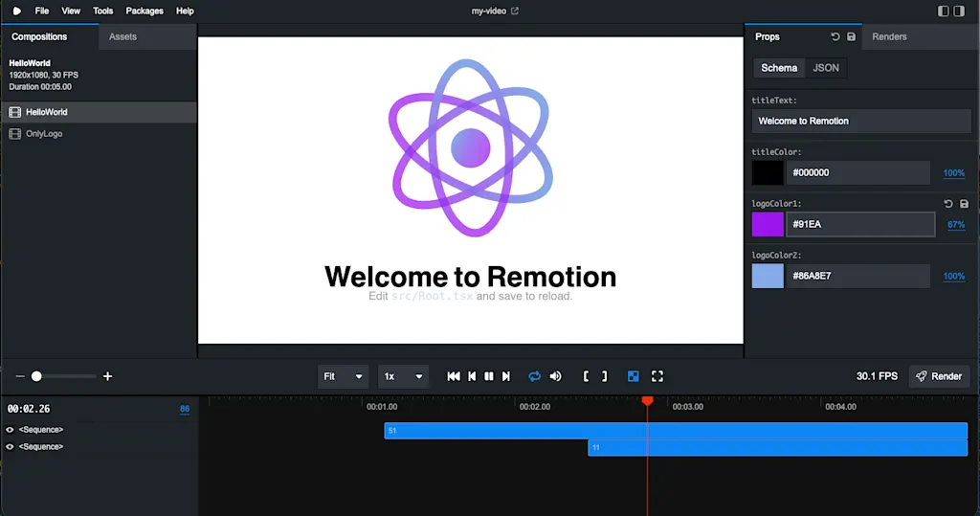This screenshot has width=980, height=516.
Task: Zoom in timeline with plus icon
Action: click(107, 376)
